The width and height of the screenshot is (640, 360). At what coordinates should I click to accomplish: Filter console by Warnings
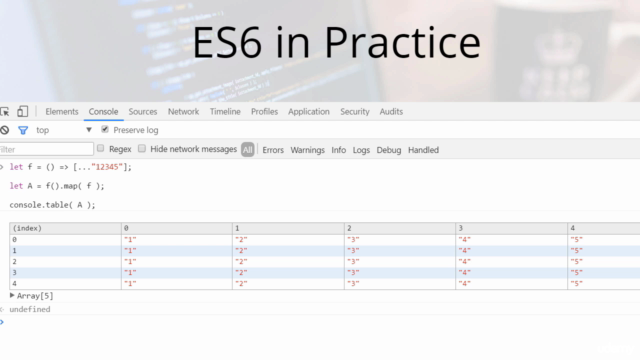pyautogui.click(x=307, y=150)
